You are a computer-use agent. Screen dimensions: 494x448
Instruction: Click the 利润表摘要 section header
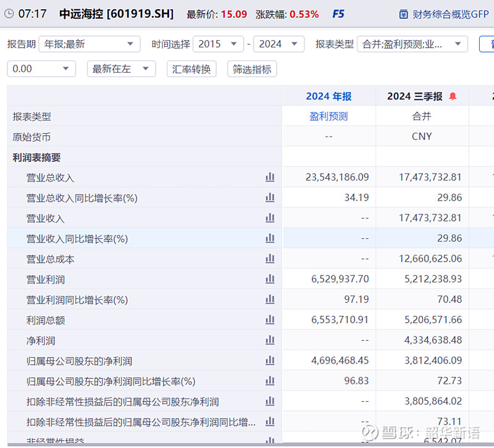coord(36,157)
